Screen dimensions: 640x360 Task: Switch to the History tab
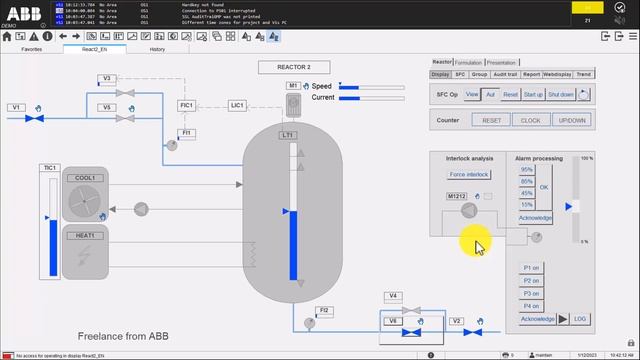pyautogui.click(x=157, y=49)
